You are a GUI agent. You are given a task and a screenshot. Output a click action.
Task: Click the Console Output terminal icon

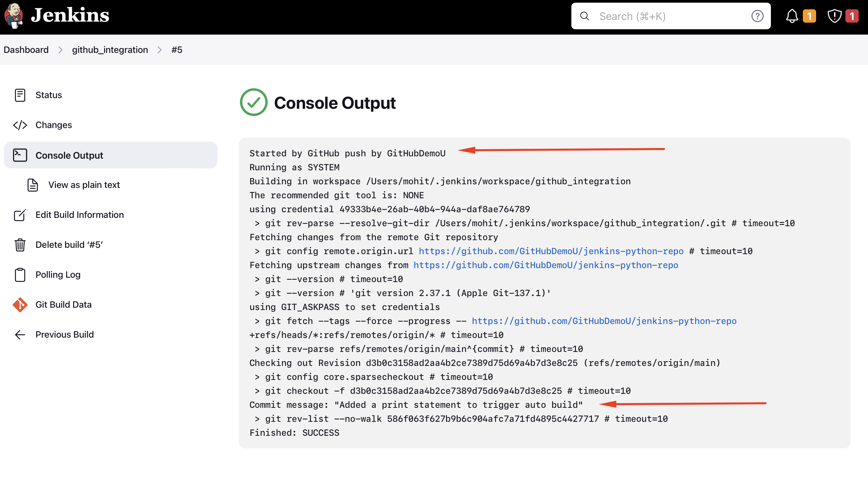20,155
